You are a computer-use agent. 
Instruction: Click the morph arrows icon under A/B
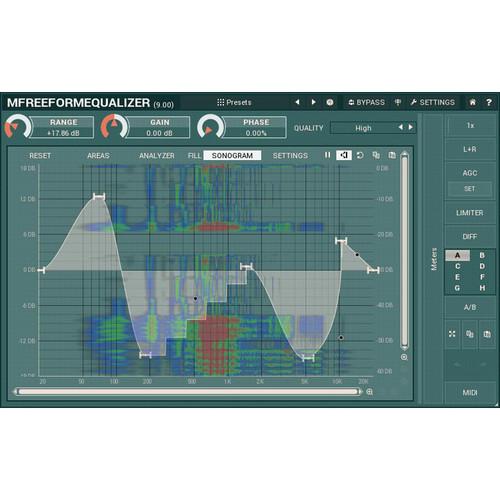452,334
